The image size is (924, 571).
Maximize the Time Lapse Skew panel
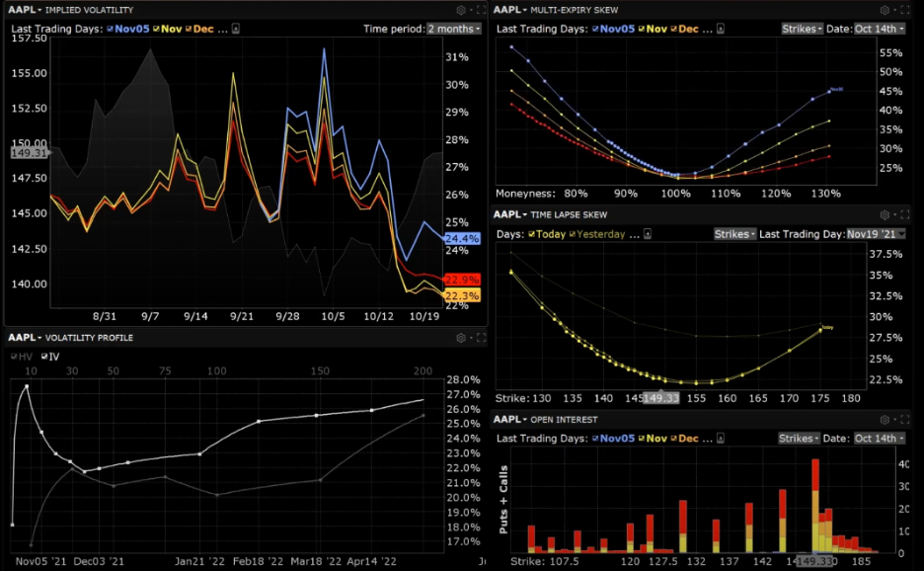(905, 214)
